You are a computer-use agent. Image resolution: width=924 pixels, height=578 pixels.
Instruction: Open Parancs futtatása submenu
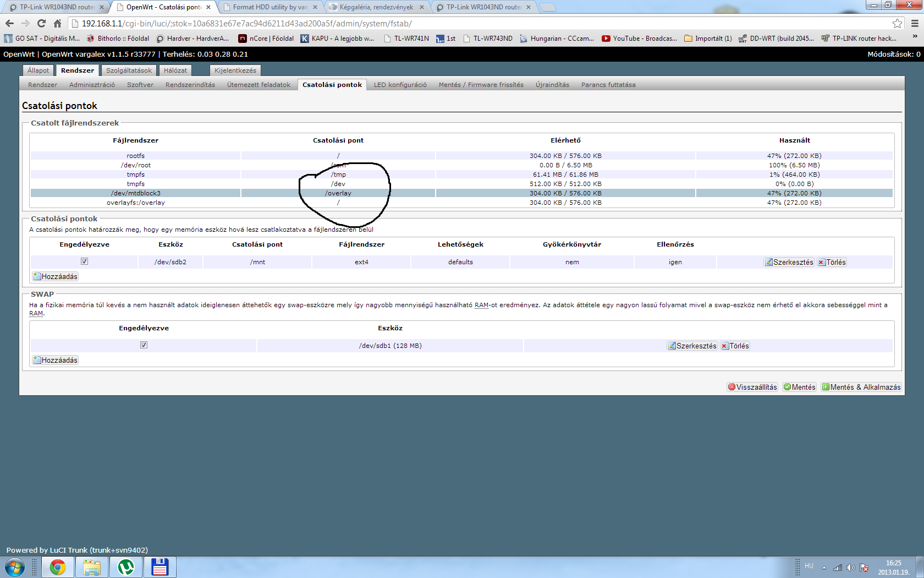click(x=608, y=85)
